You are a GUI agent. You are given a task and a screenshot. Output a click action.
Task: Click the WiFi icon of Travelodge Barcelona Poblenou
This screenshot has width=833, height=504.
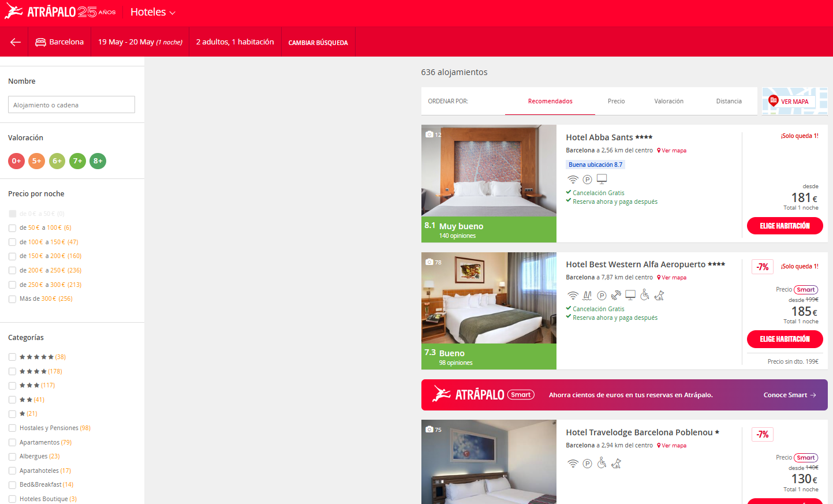tap(573, 464)
